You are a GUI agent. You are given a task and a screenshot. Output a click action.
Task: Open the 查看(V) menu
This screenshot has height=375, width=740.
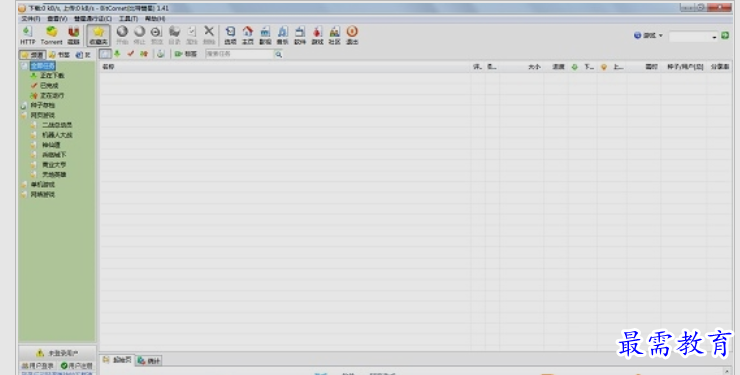57,18
